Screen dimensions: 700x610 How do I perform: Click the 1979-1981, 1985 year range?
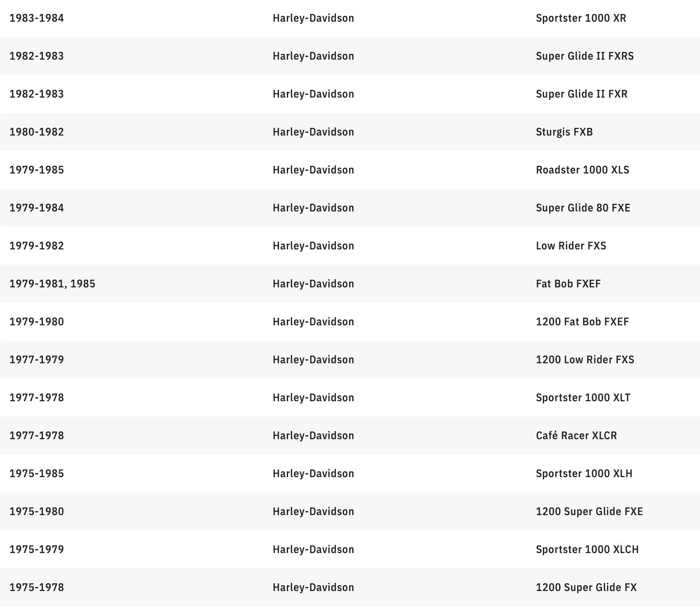(x=52, y=284)
